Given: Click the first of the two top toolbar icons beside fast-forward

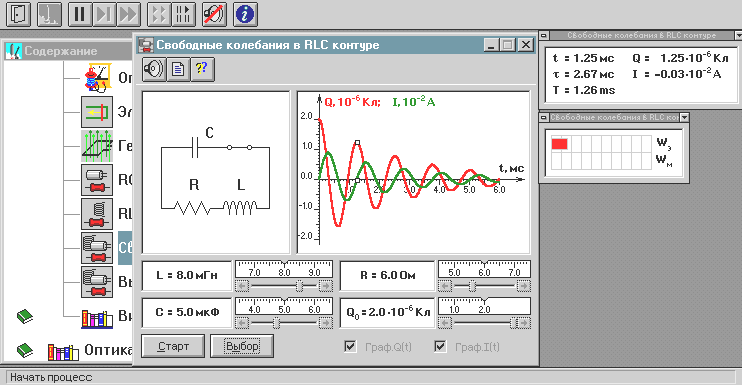Looking at the screenshot, I should (x=159, y=14).
